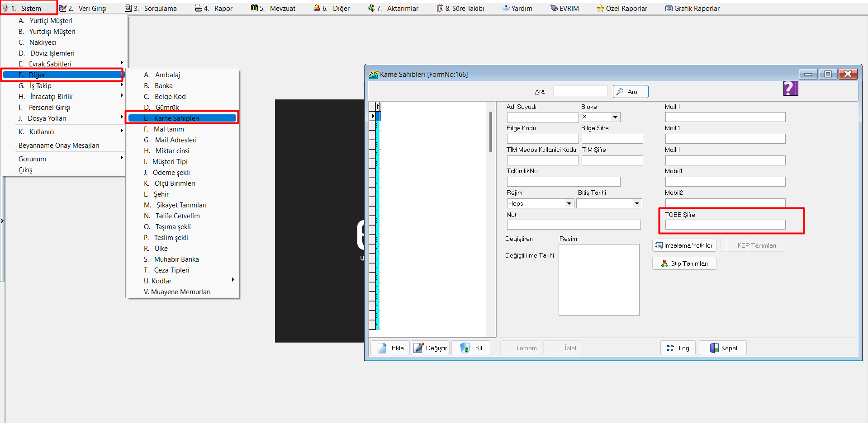
Task: Click the Mobil1 input field
Action: click(x=726, y=182)
